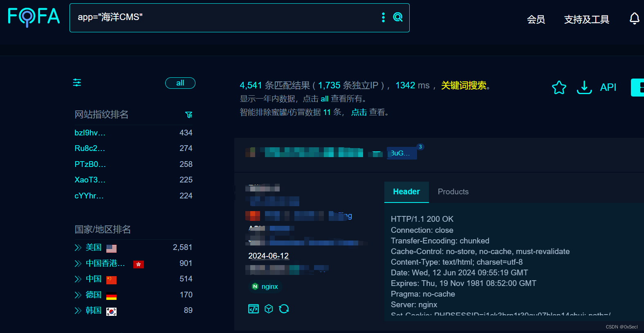
Task: Click the refresh icon under the result
Action: pyautogui.click(x=284, y=308)
